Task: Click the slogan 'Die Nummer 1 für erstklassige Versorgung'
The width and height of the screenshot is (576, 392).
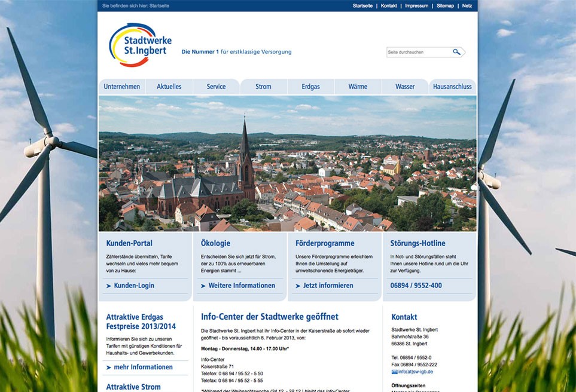Action: point(237,52)
